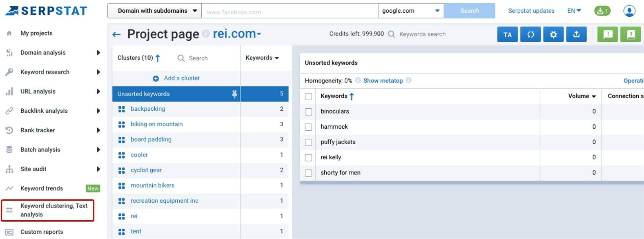Image resolution: width=644 pixels, height=239 pixels.
Task: Click the Keyword research key icon
Action: pyautogui.click(x=9, y=72)
